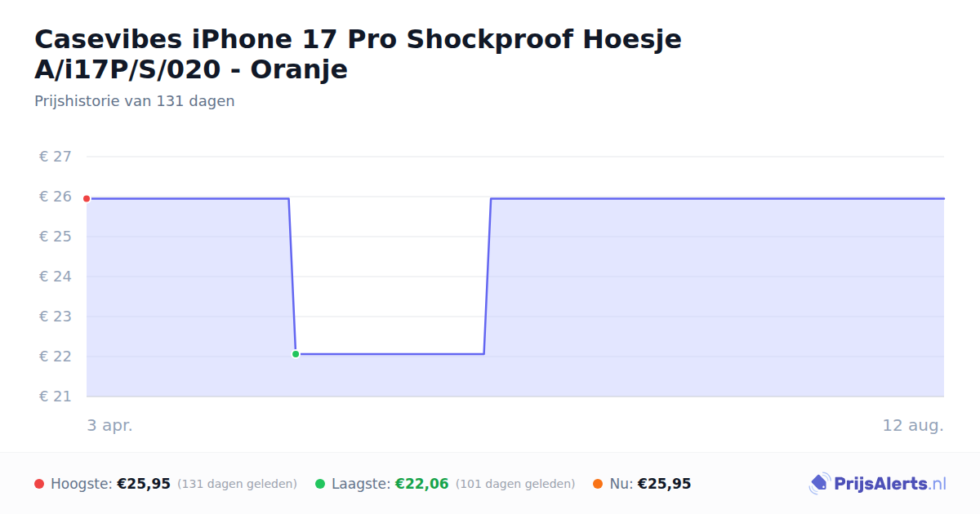Viewport: 980px width, 514px height.
Task: Open the PrijsAlerts.nl brand link
Action: pyautogui.click(x=878, y=484)
